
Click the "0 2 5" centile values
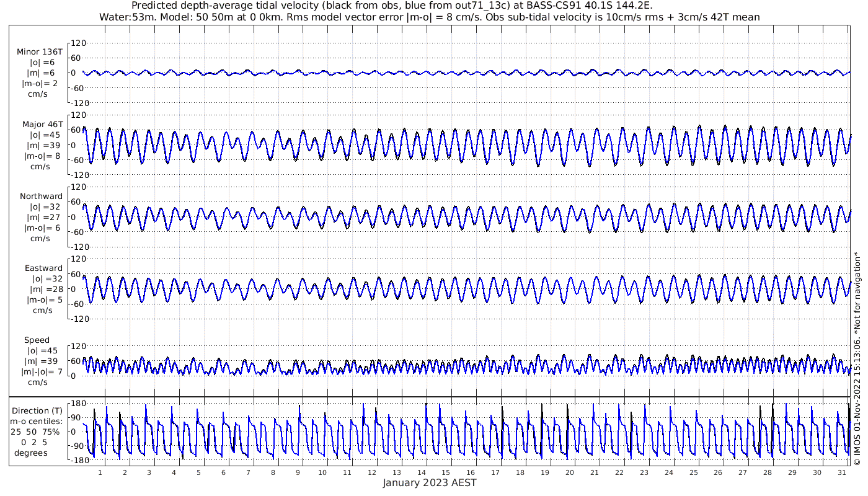pyautogui.click(x=35, y=443)
